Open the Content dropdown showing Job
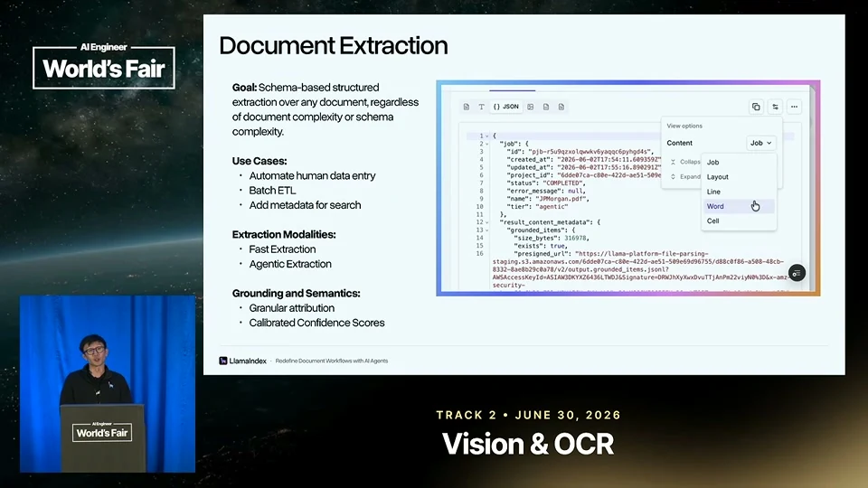Viewport: 868px width, 488px height. click(761, 143)
